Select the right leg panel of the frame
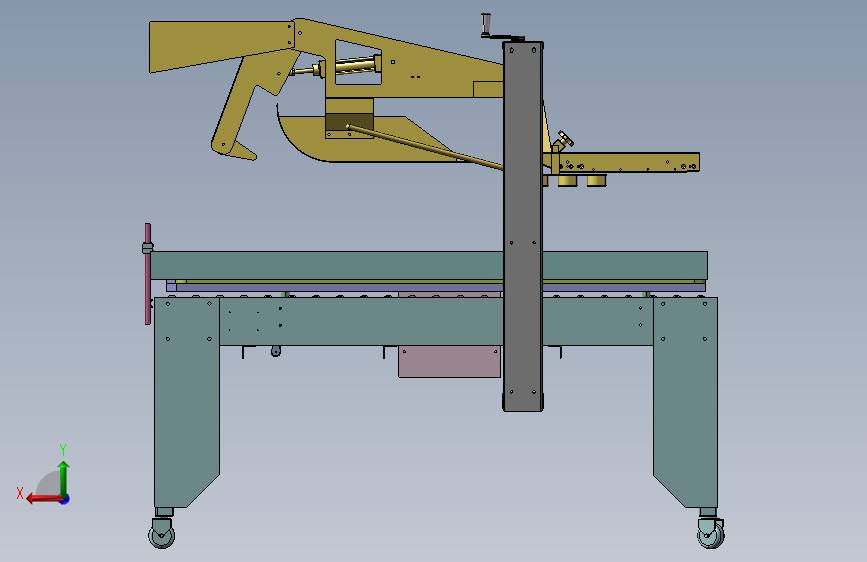This screenshot has width=867, height=562. (686, 402)
